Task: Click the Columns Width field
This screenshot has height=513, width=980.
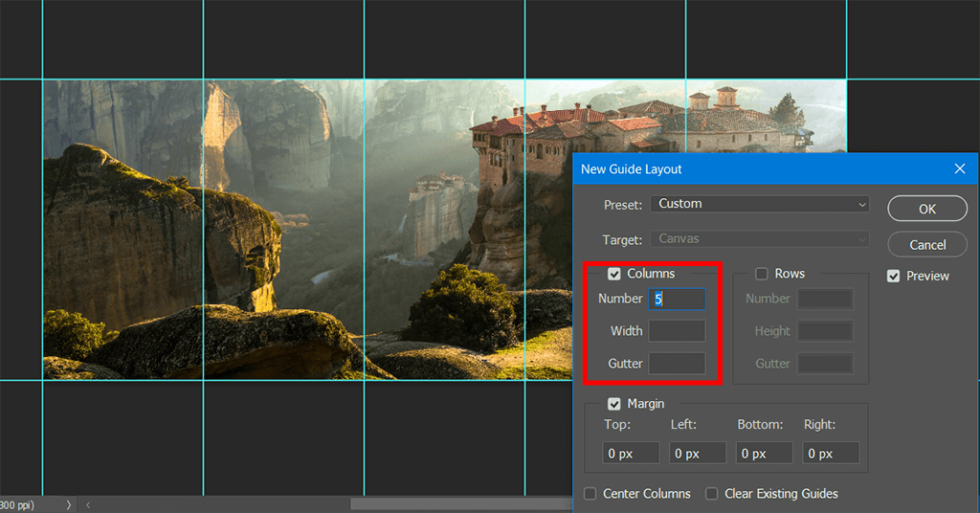Action: tap(677, 331)
